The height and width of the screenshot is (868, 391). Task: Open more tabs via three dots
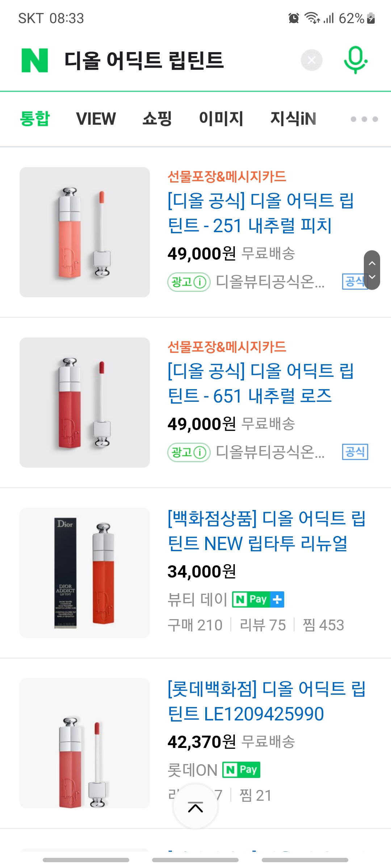pos(364,119)
